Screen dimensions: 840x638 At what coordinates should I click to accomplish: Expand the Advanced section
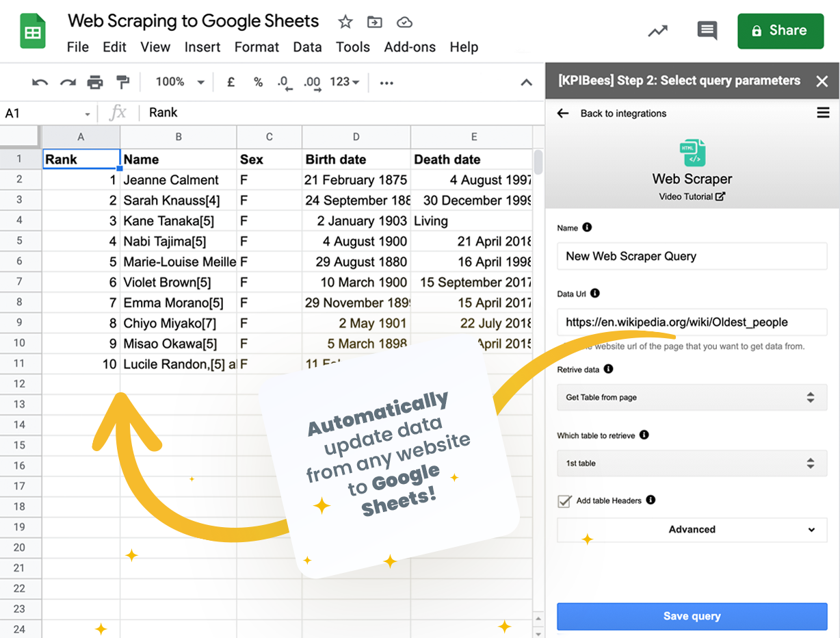pos(692,530)
